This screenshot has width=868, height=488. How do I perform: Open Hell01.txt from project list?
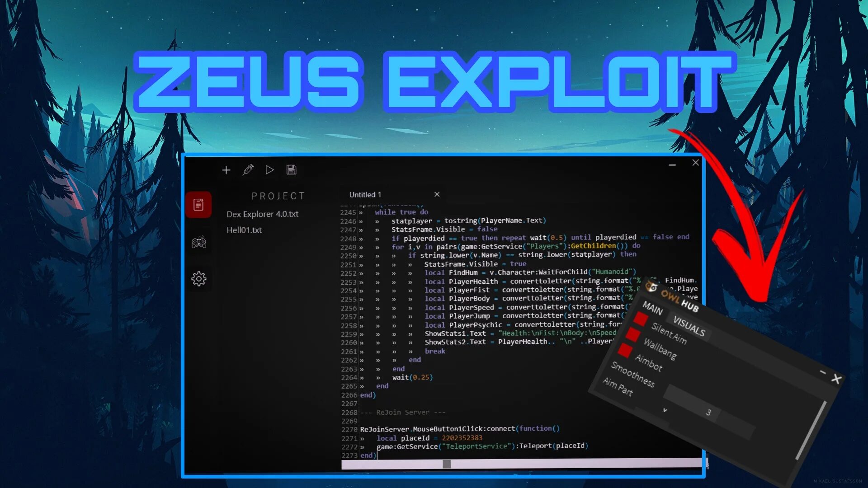pos(244,230)
